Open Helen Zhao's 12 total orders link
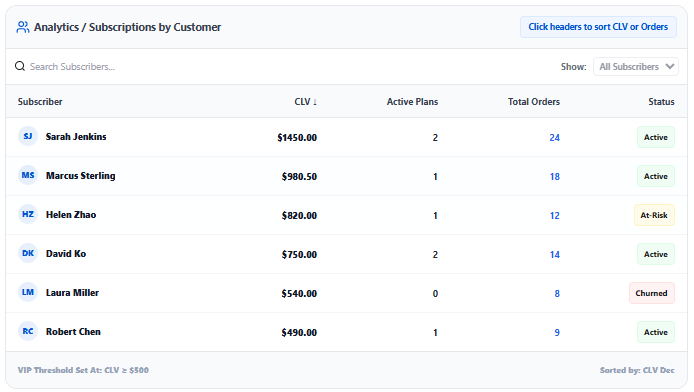694x392 pixels. [555, 215]
